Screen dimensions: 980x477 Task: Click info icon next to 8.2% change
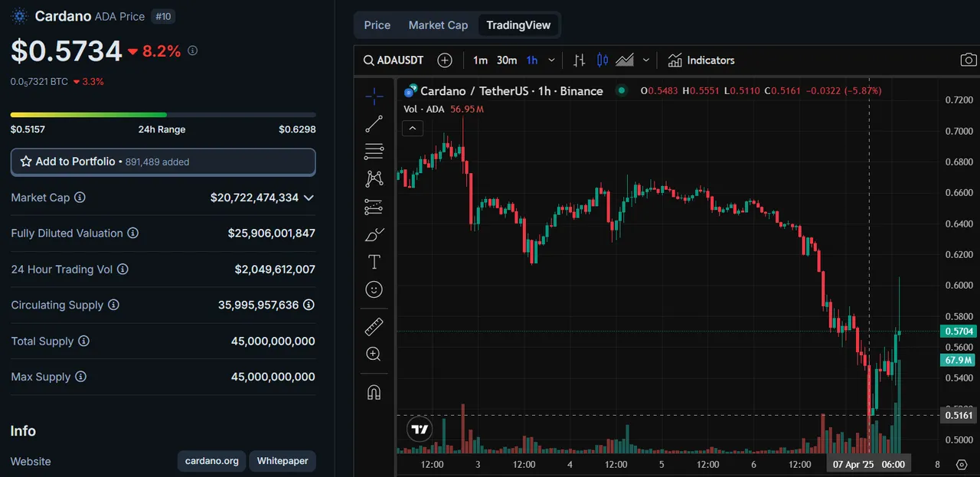pos(193,51)
